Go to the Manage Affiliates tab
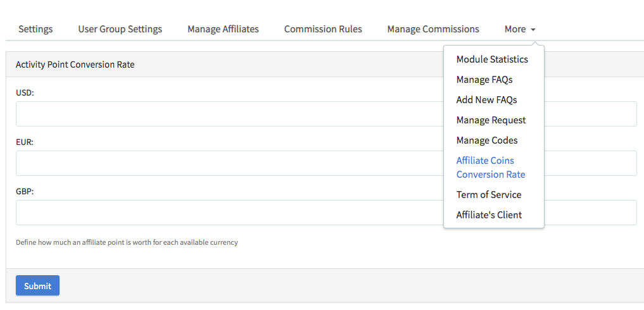 click(223, 29)
